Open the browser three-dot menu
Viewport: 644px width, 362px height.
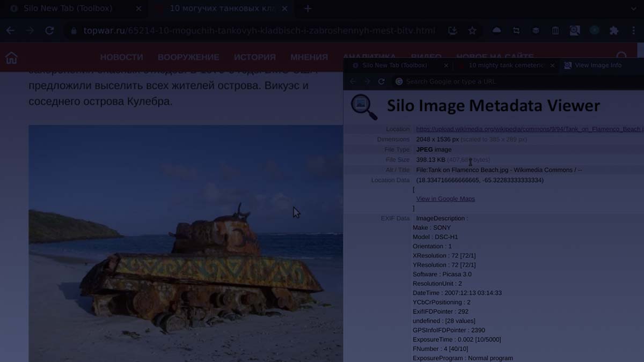click(x=634, y=31)
